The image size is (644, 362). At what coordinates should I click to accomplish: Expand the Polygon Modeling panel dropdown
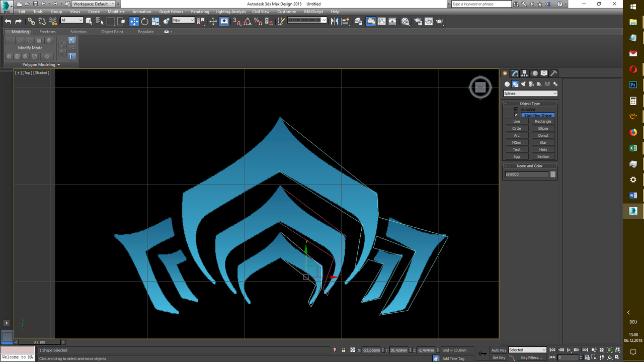click(41, 65)
